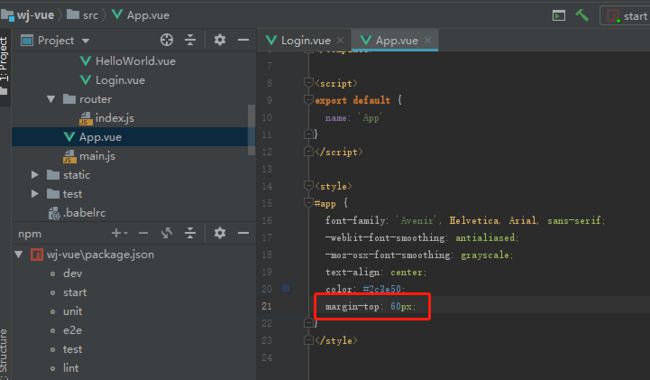The height and width of the screenshot is (380, 650).
Task: Close the App.vue editor tab
Action: 427,40
